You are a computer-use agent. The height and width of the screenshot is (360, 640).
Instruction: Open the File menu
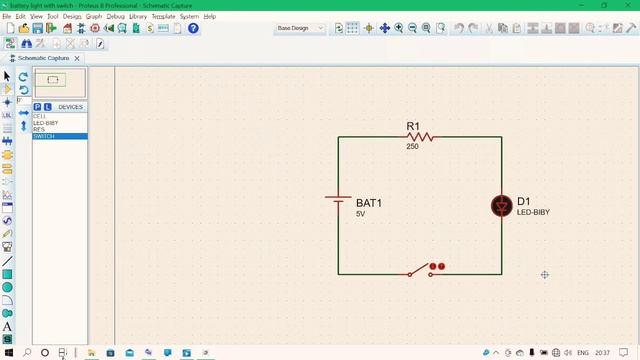click(x=7, y=17)
